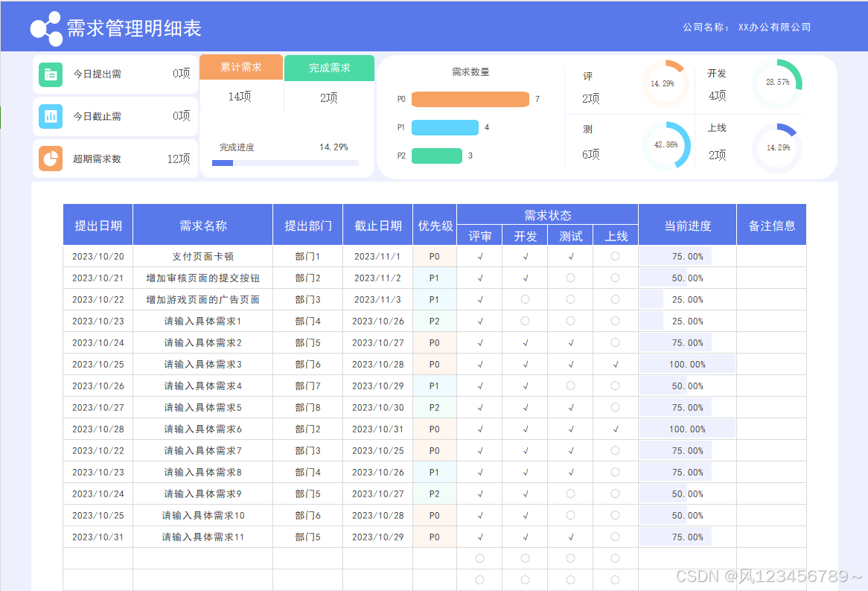Select the 完成需求 green header tab

pos(329,68)
